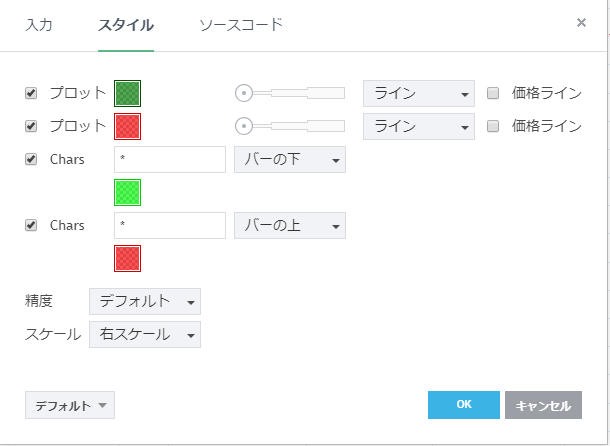Viewport: 610px width, 446px height.
Task: Pick the bright green Chars color swatch
Action: tap(128, 192)
